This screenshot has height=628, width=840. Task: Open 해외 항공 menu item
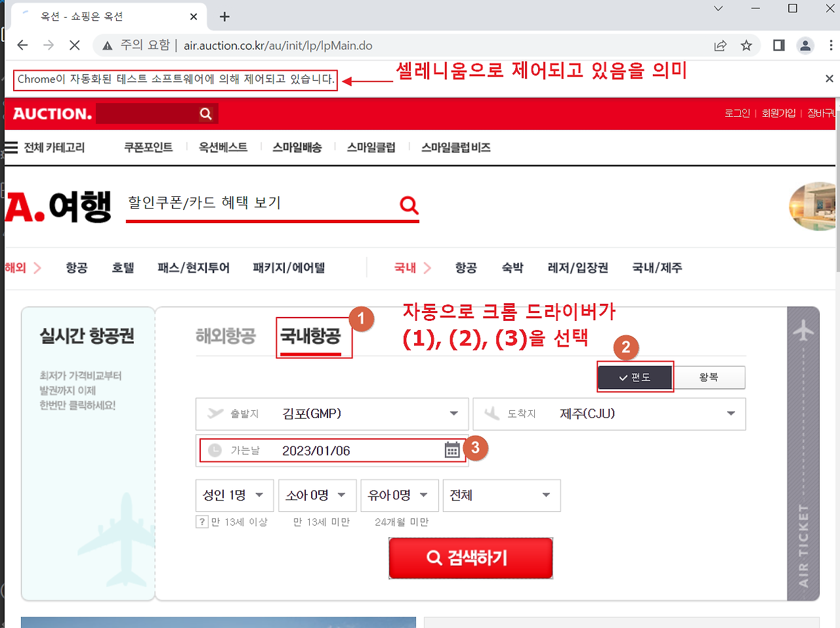(x=77, y=268)
